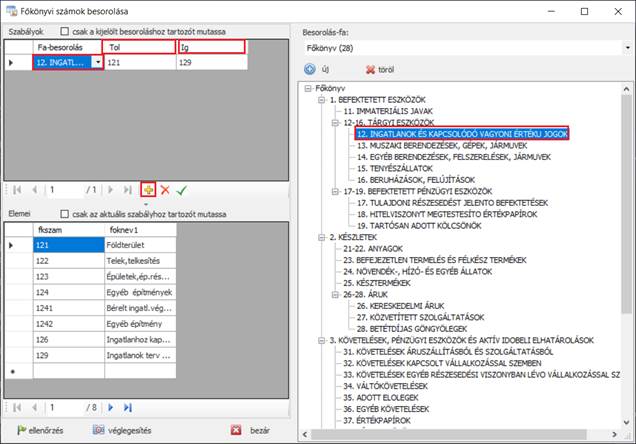Screen dimensions: 636x444
Task: Click the elements page number field
Action: tap(65, 407)
